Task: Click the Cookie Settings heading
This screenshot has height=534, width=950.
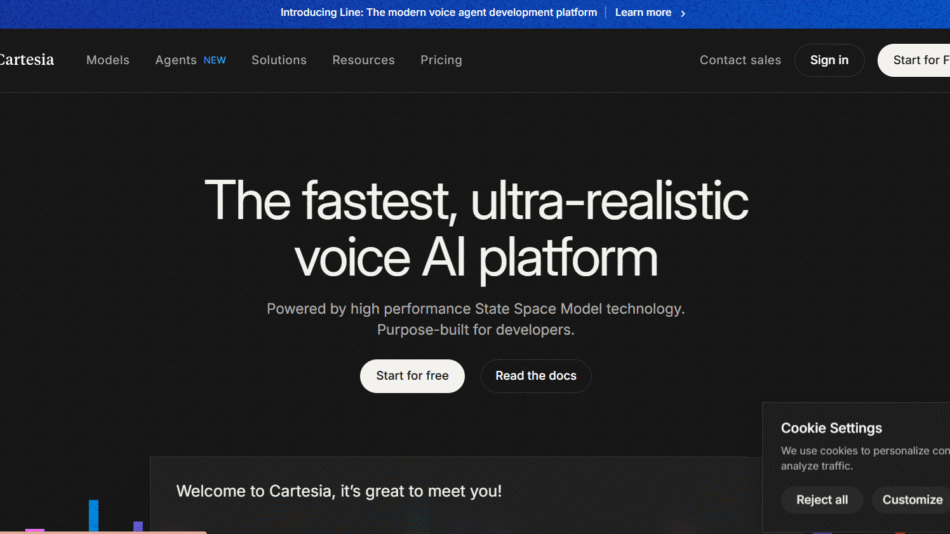Action: pos(831,428)
